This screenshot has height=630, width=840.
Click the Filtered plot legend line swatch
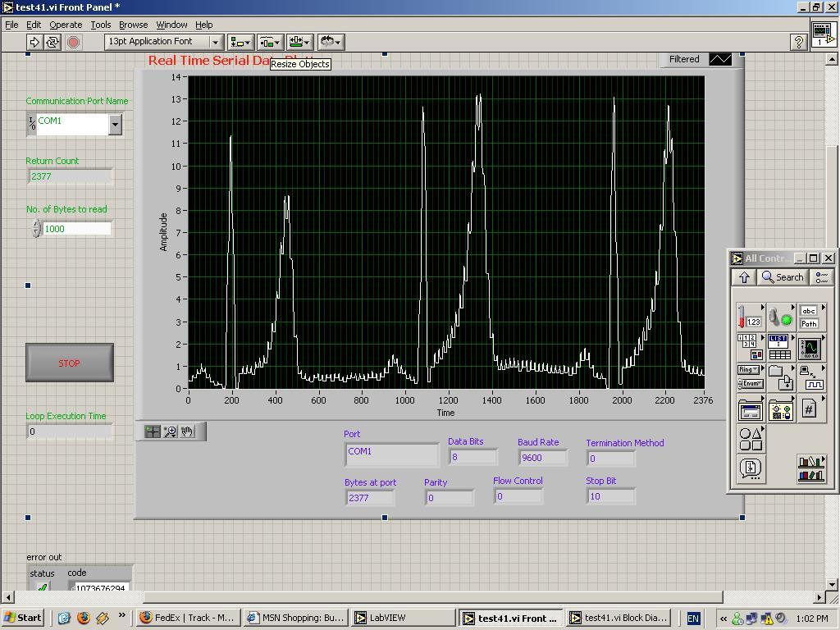pos(719,59)
